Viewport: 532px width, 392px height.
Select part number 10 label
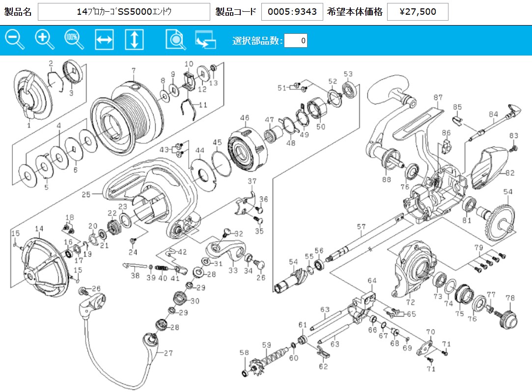(x=189, y=64)
